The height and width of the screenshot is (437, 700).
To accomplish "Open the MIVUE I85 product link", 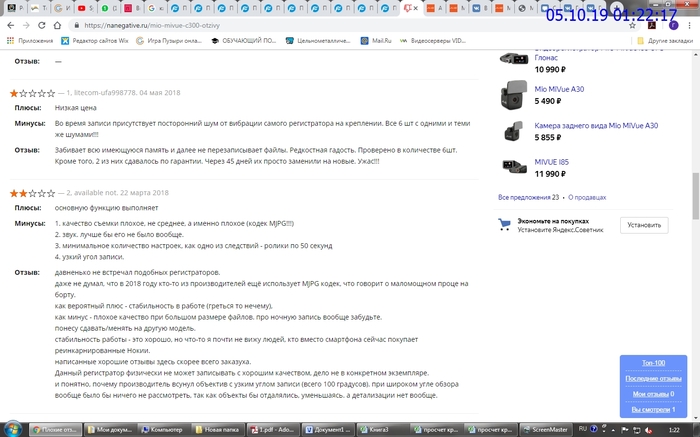I will (552, 162).
